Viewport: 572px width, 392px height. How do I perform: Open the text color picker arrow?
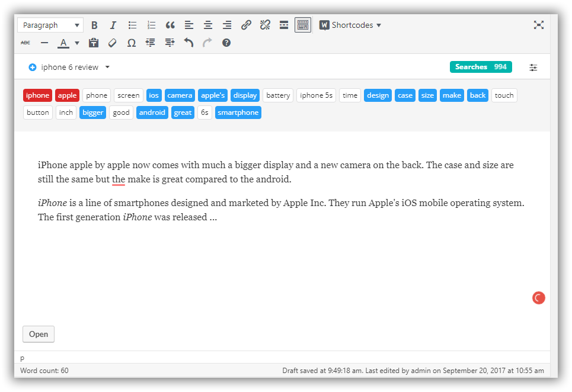(x=77, y=43)
